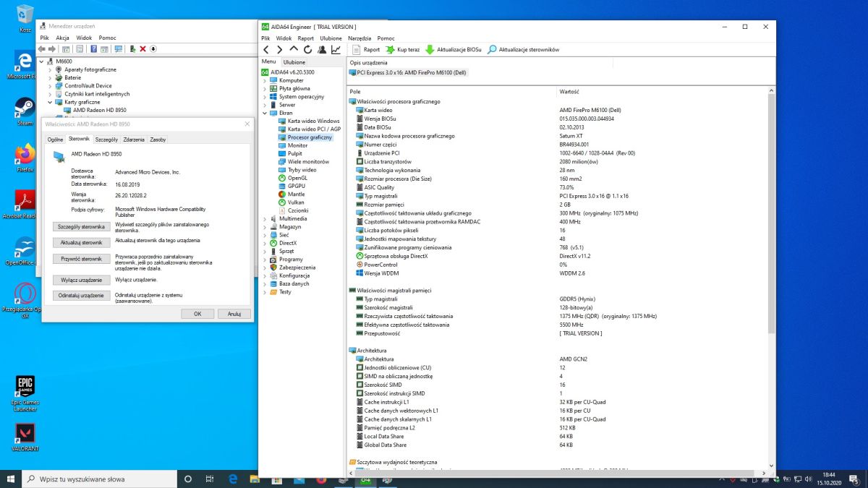Switch to Szczegóły tab in properties

tap(106, 140)
